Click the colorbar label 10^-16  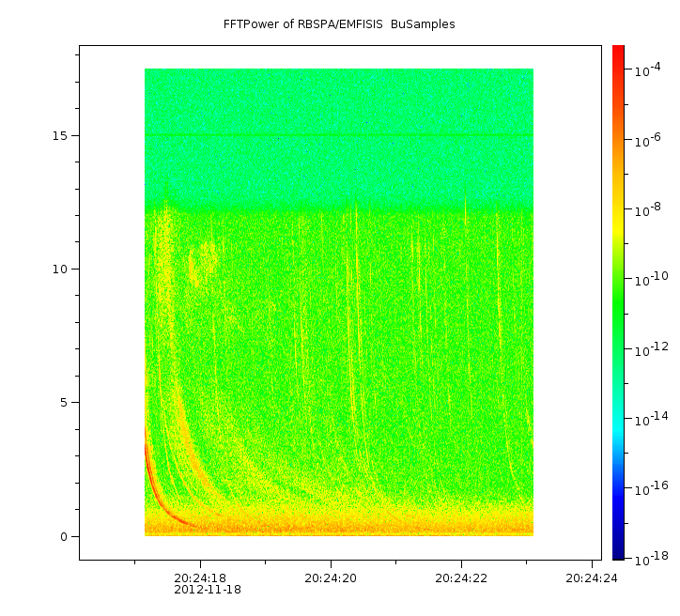pos(651,489)
